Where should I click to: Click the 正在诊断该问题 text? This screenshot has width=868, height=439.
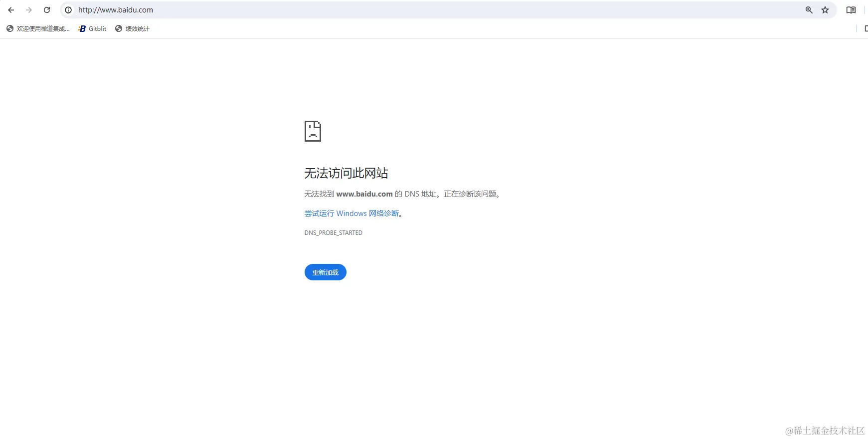pyautogui.click(x=470, y=194)
